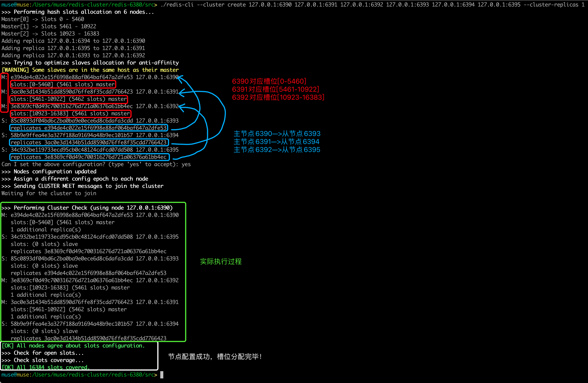This screenshot has width=588, height=383.
Task: Click the 'yes' answer after configuration prompt
Action: (186, 164)
